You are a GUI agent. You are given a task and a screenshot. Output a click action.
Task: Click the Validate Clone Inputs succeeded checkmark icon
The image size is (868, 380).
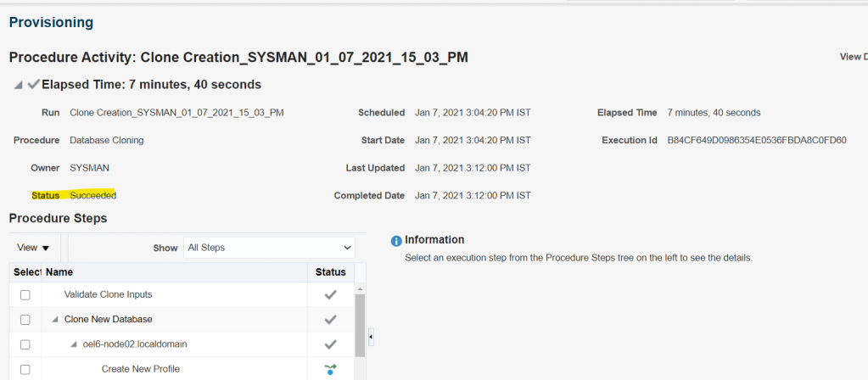(331, 294)
